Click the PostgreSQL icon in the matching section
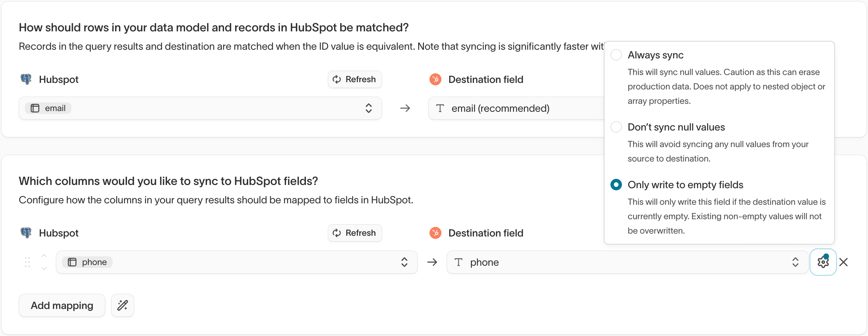This screenshot has width=868, height=336. [26, 79]
